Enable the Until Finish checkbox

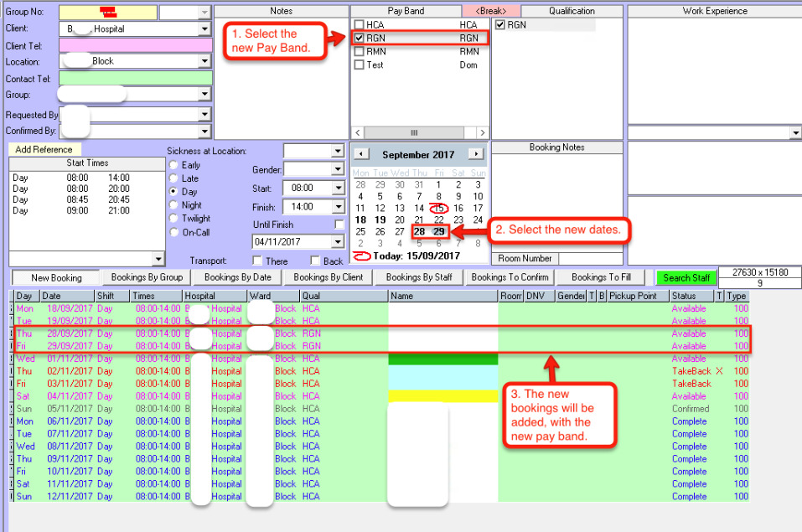click(339, 225)
